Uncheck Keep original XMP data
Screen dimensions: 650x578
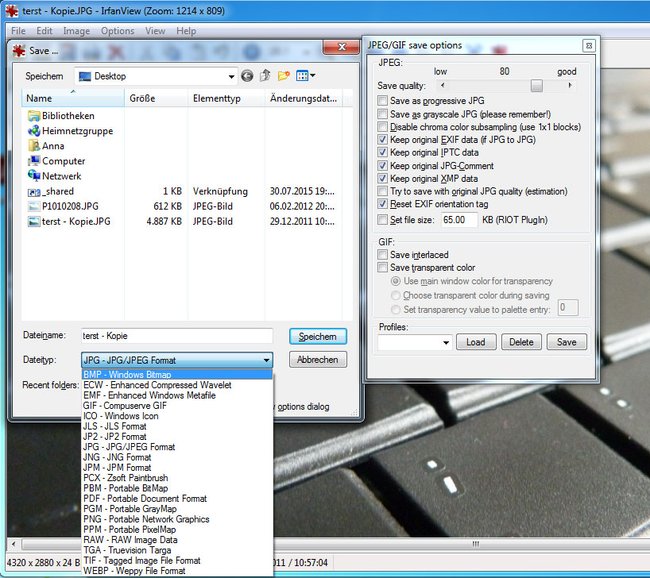coord(382,179)
